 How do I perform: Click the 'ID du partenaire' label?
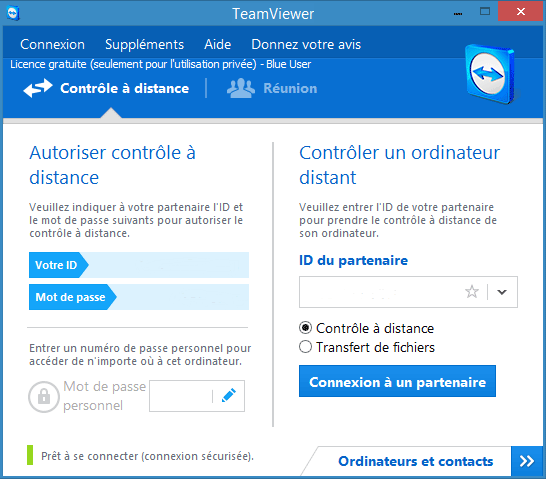point(353,260)
